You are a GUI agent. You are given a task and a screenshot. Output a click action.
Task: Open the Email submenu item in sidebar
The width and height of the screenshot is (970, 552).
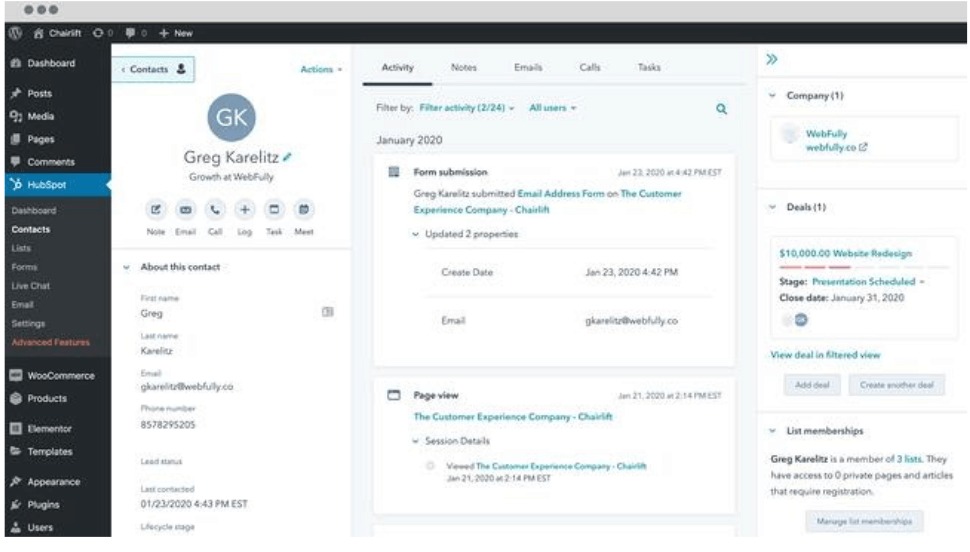click(22, 304)
